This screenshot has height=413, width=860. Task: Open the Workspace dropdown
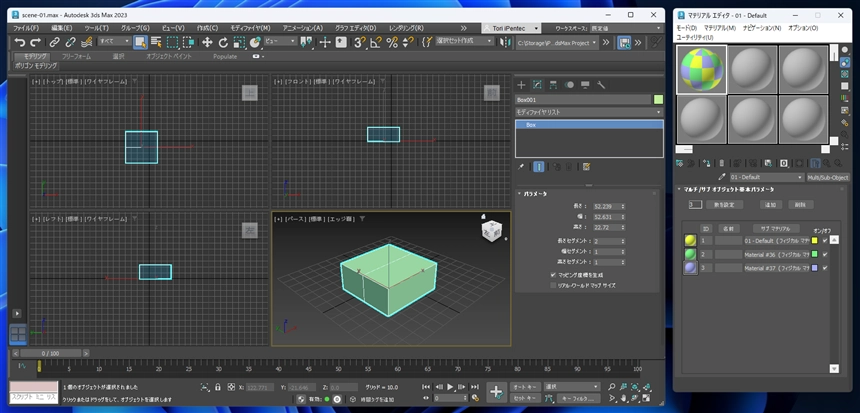(x=625, y=28)
